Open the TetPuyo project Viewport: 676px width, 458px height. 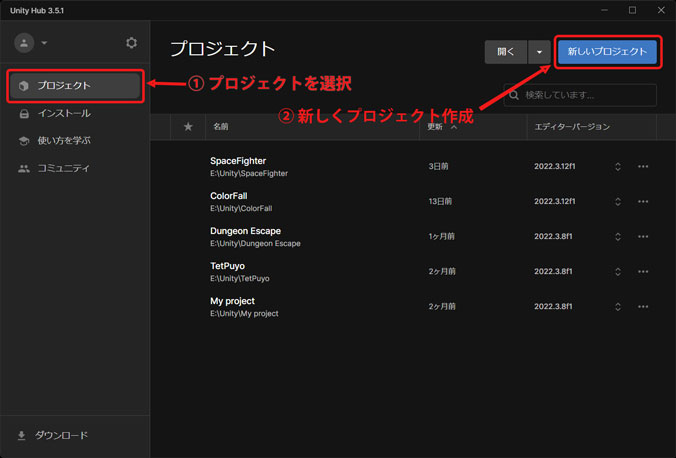tap(227, 266)
